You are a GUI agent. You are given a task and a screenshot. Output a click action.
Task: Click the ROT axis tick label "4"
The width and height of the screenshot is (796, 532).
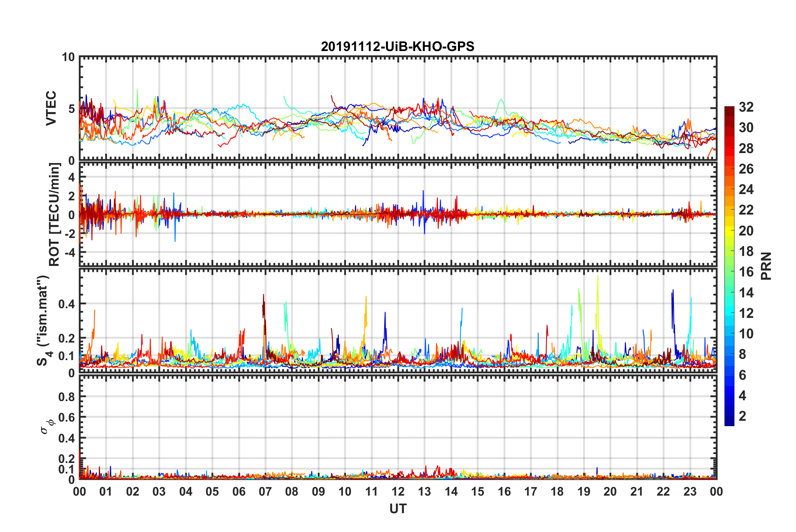click(72, 177)
